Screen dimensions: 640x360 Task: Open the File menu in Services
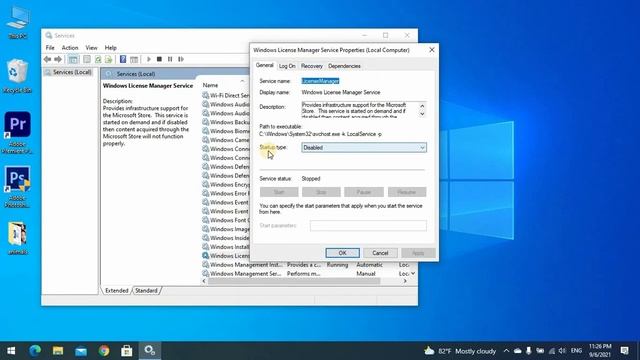(x=50, y=48)
